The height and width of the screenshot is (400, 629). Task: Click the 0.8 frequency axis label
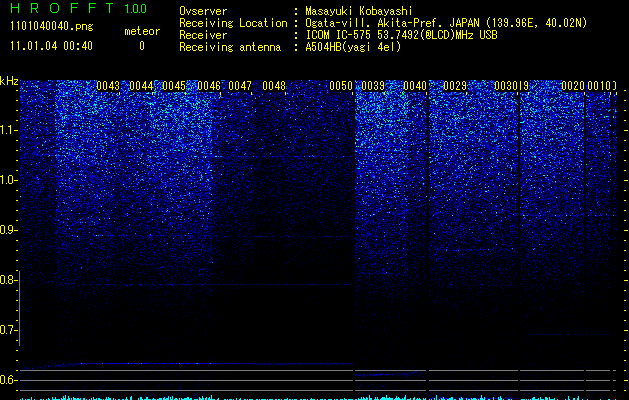(9, 280)
